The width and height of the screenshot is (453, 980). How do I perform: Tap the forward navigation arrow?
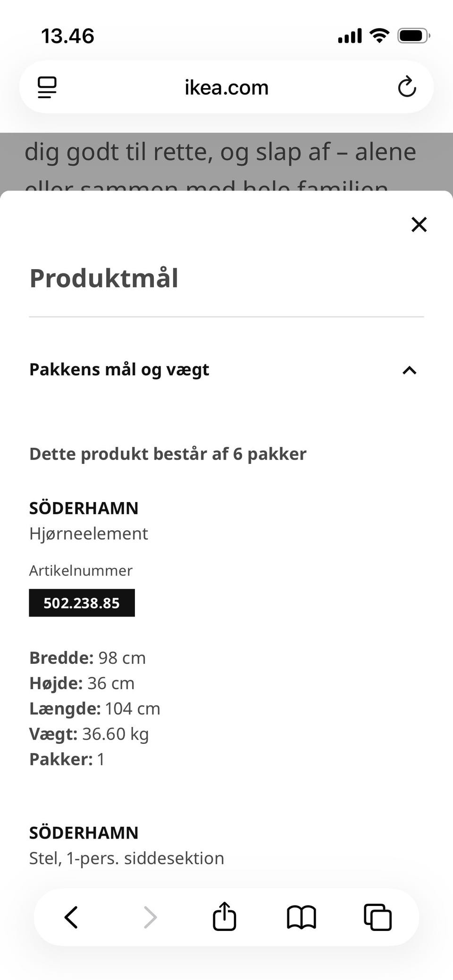point(150,917)
